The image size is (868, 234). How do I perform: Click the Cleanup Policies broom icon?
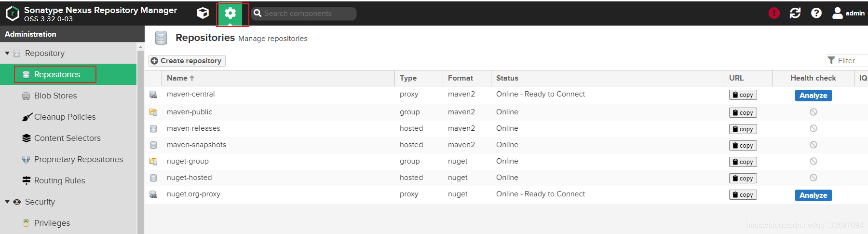click(27, 117)
